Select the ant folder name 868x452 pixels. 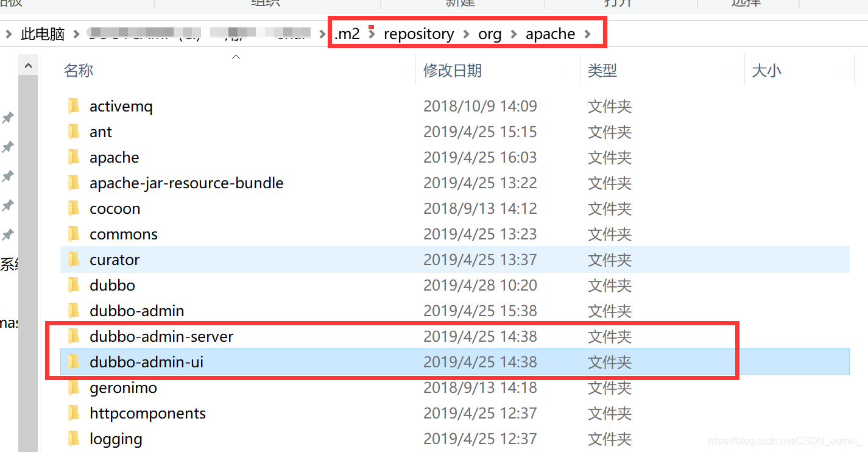click(101, 132)
